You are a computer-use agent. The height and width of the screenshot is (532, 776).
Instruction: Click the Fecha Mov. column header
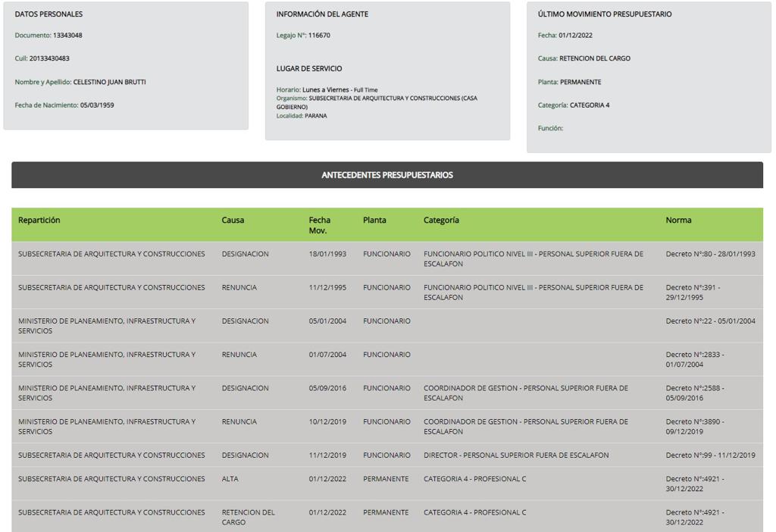pos(319,225)
